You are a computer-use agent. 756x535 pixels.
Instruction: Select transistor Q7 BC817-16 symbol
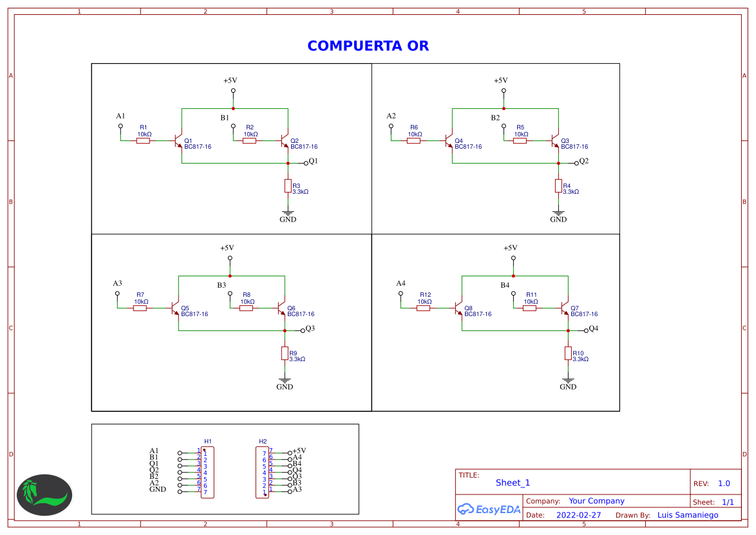pos(565,309)
